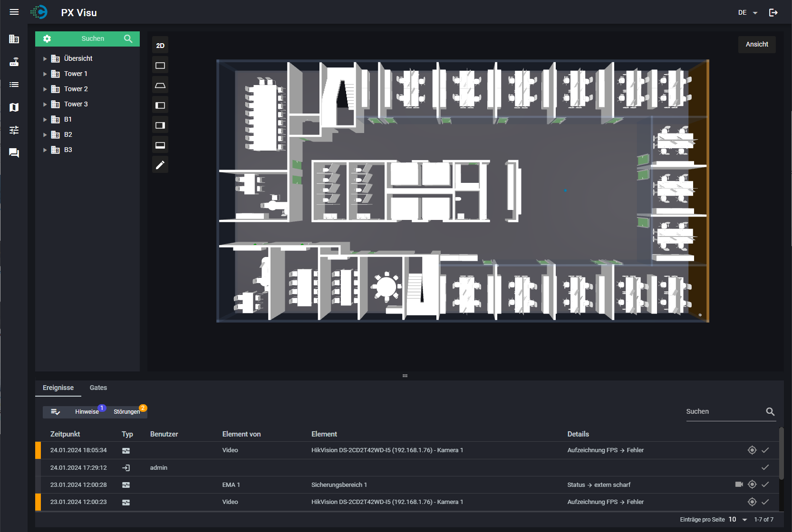Select the top-down rectangle view icon

pyautogui.click(x=160, y=66)
